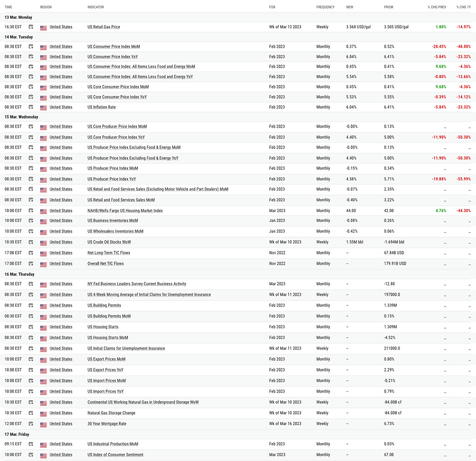The width and height of the screenshot is (476, 461).
Task: Click calendar icon for US Housing Starts MoM
Action: pos(31,338)
